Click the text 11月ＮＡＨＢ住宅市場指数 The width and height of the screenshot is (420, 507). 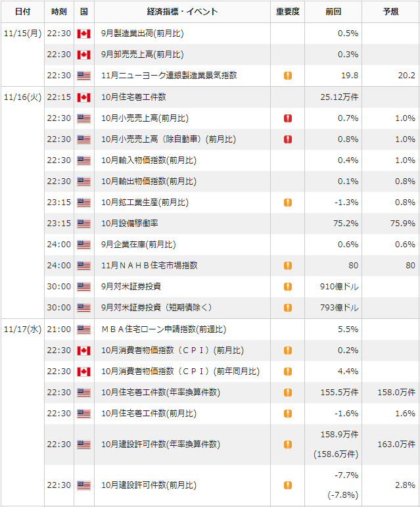click(149, 266)
